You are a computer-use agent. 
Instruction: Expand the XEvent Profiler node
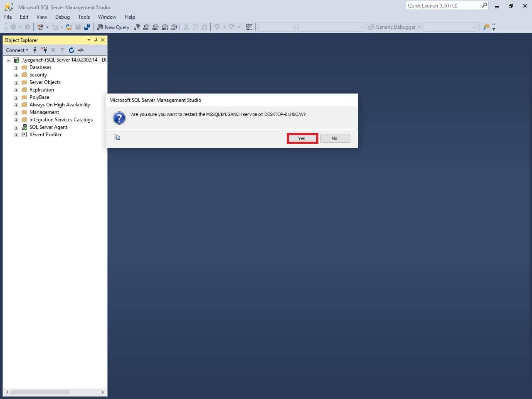tap(16, 135)
